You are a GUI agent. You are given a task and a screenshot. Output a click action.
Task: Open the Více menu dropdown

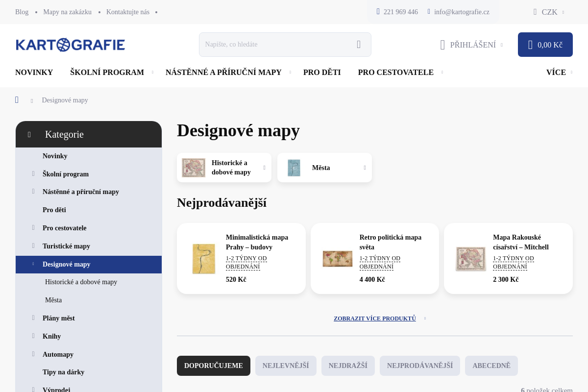coord(559,73)
